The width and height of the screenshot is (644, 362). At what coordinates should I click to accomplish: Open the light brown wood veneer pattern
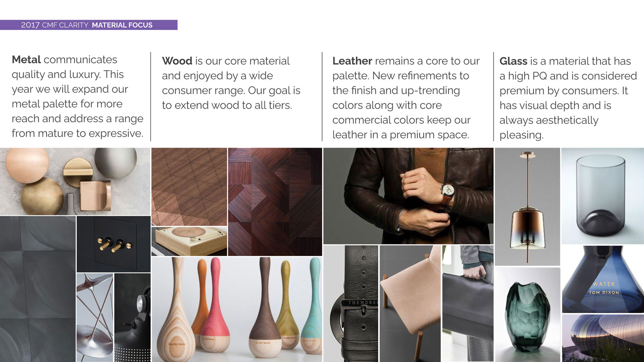tap(189, 187)
